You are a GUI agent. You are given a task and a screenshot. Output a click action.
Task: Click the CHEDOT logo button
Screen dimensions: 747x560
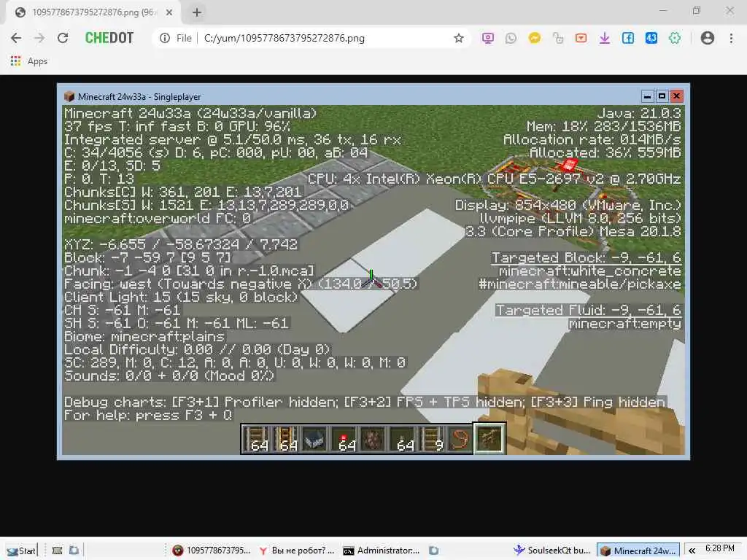pyautogui.click(x=109, y=38)
